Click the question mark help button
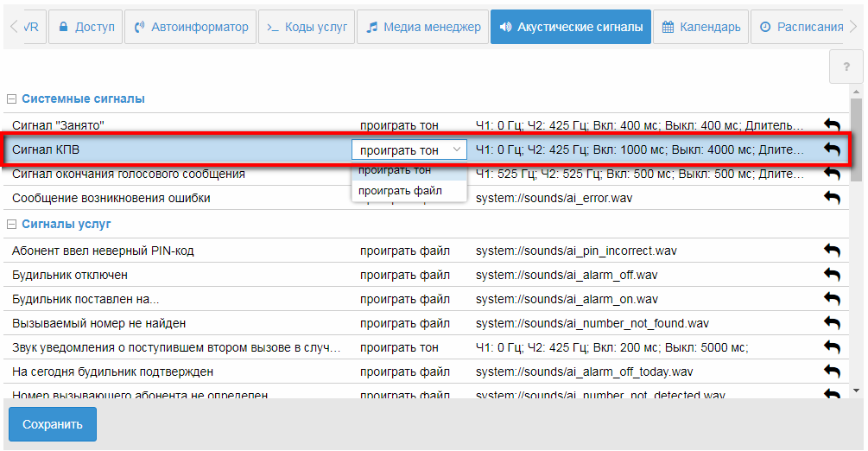Viewport: 868px width, 451px height. (x=846, y=67)
